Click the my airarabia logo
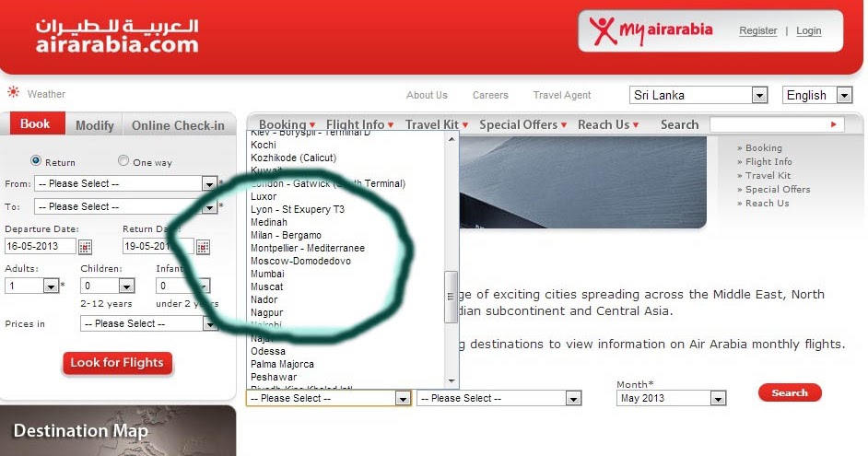Screen dimensions: 868x456 [x=651, y=29]
